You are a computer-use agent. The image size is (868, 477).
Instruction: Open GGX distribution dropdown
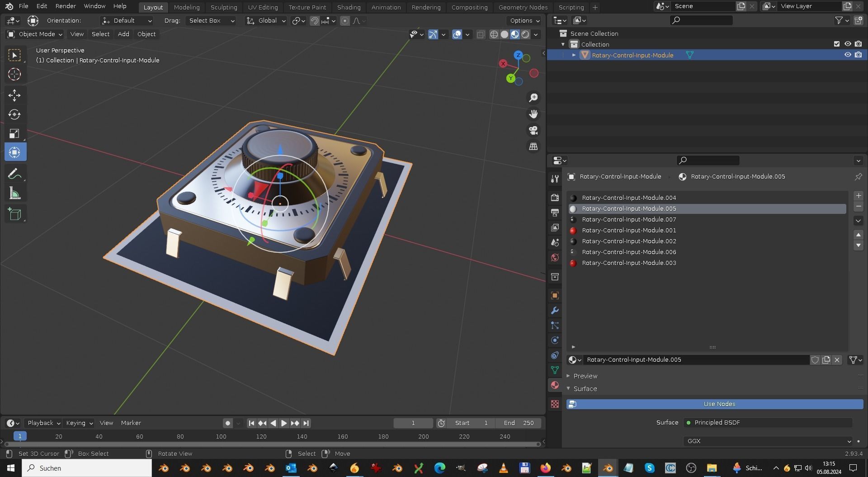(768, 441)
